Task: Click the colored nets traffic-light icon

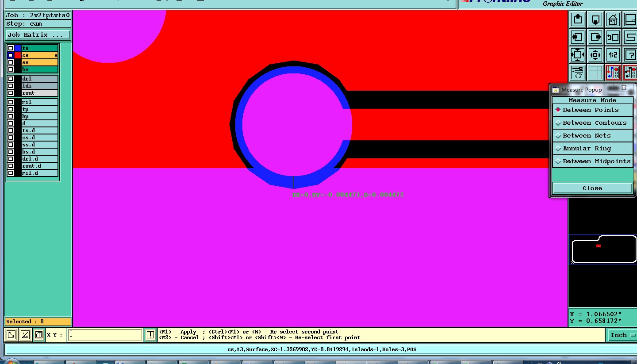Action: click(x=613, y=72)
